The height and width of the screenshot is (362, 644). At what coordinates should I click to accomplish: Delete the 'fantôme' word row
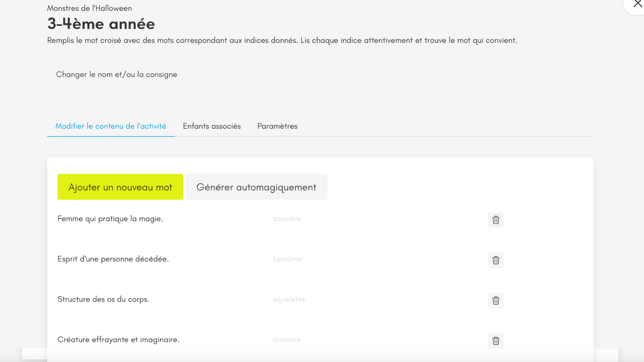click(496, 260)
